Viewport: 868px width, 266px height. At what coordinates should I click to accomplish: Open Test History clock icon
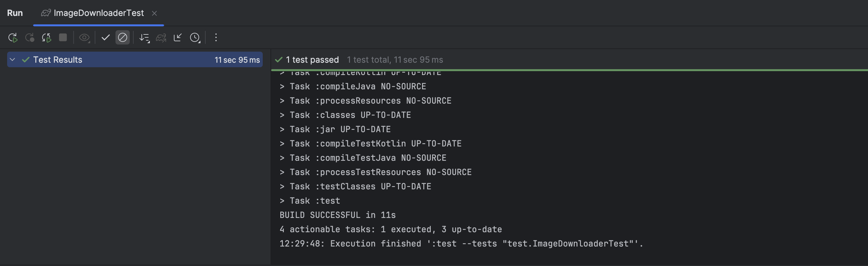[x=195, y=37]
